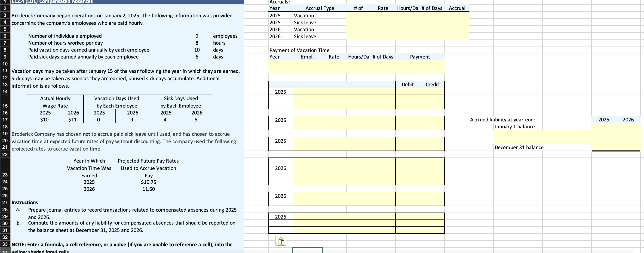Click the first 2025 journal entry account cell
This screenshot has height=253, width=644.
click(x=344, y=92)
